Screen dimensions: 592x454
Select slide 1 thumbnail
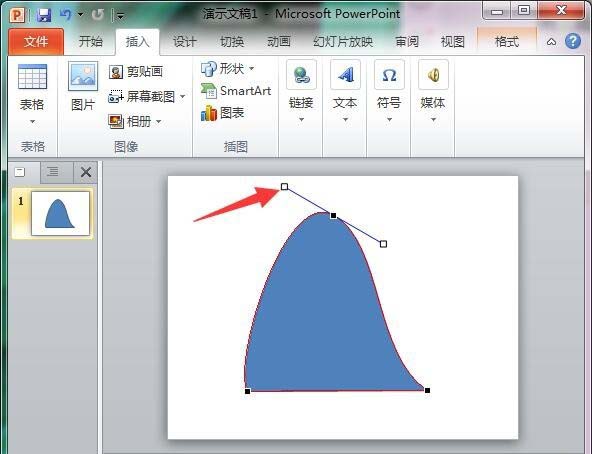click(x=60, y=213)
